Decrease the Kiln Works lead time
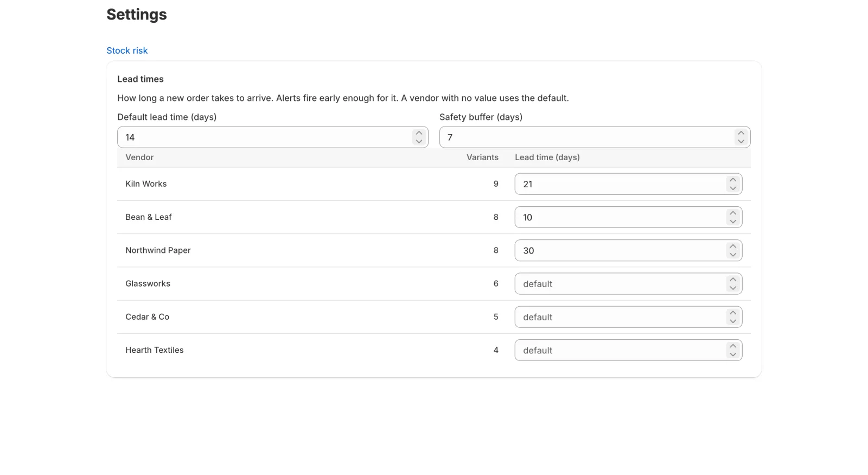868x475 pixels. coord(733,188)
